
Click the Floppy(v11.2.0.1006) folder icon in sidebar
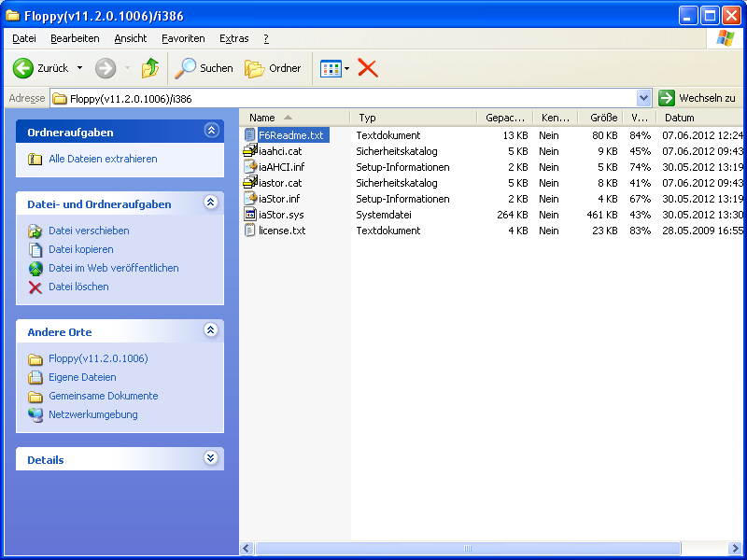(x=35, y=359)
